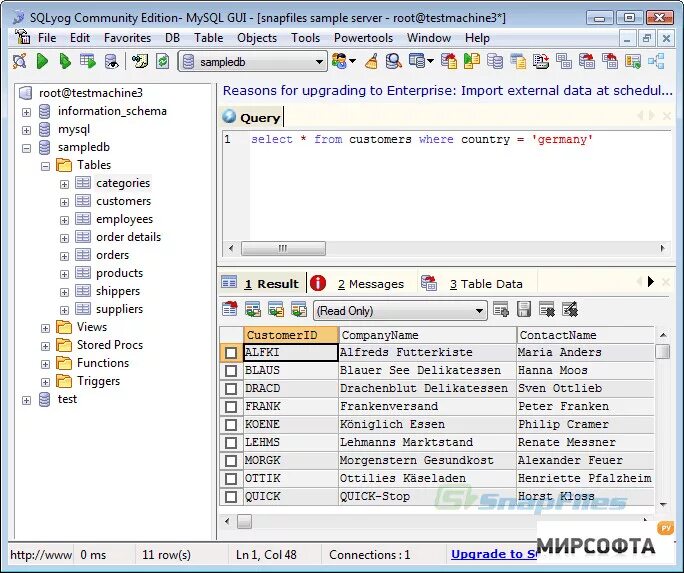Viewport: 684px width, 573px height.
Task: Sort by the CompanyName column header
Action: (427, 335)
